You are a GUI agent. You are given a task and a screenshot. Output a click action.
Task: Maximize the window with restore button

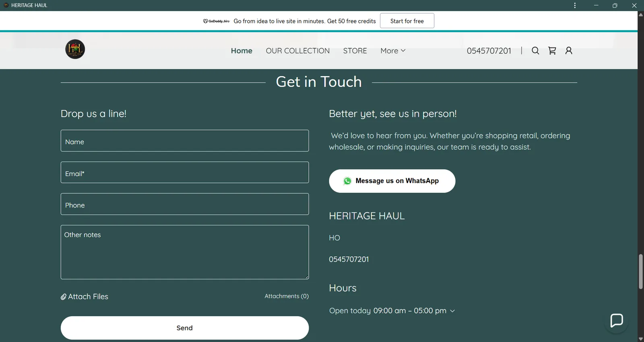click(615, 5)
